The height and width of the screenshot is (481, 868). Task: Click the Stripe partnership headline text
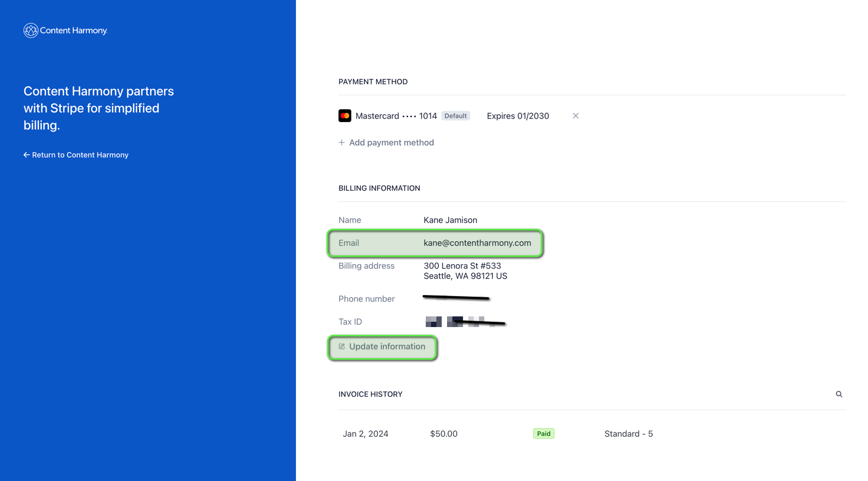click(x=98, y=108)
